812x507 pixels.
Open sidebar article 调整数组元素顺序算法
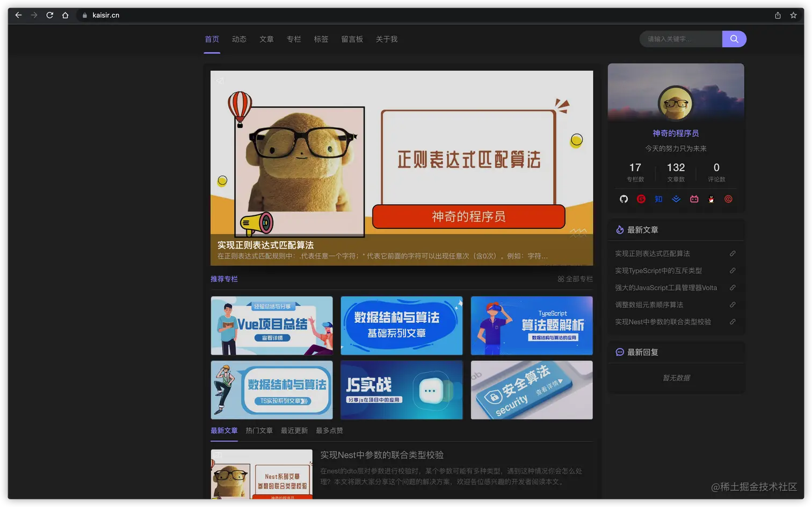649,305
